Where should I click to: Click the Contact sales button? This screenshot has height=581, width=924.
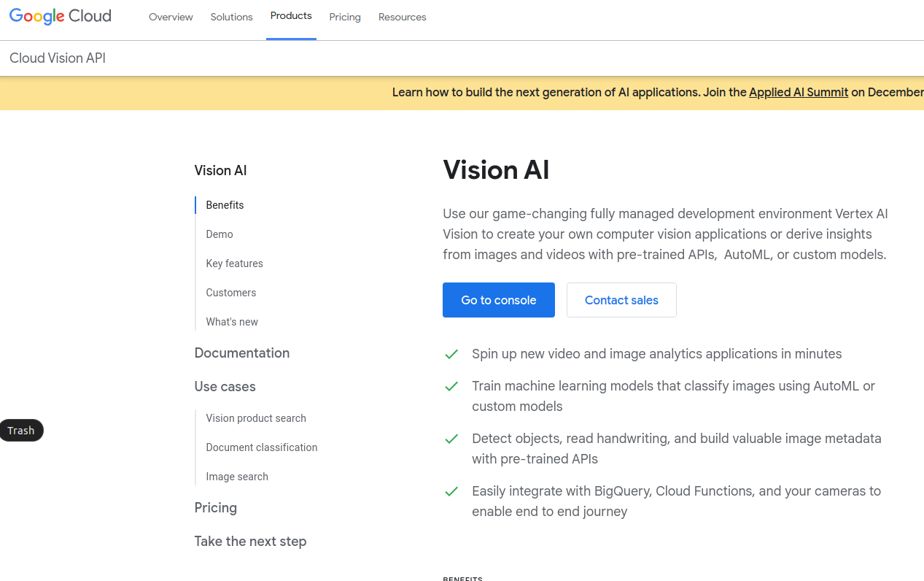(621, 300)
